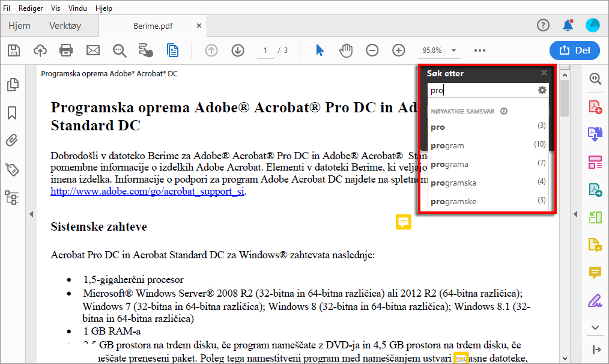Image resolution: width=609 pixels, height=364 pixels.
Task: Click the edit text and images icon
Action: (146, 50)
